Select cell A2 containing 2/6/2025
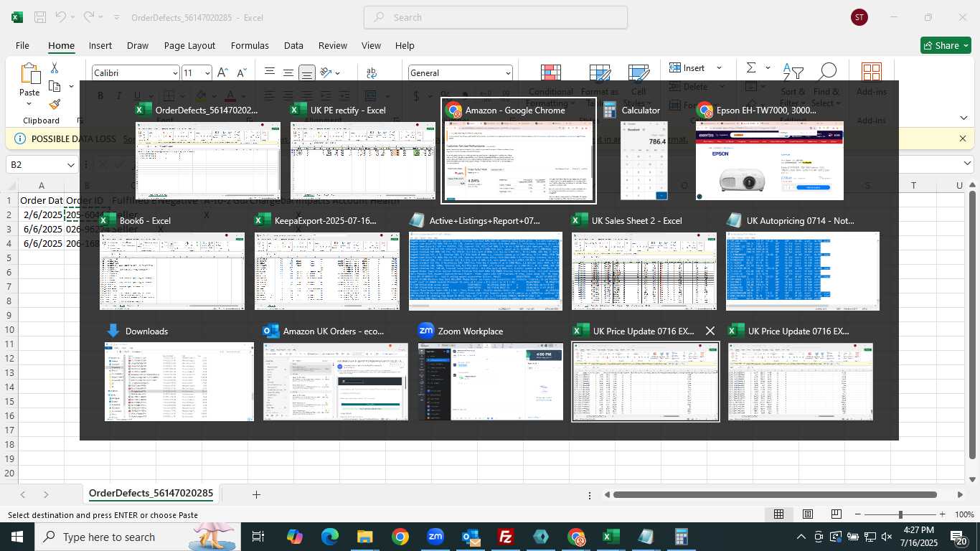Screen dimensions: 980x551 coord(42,215)
